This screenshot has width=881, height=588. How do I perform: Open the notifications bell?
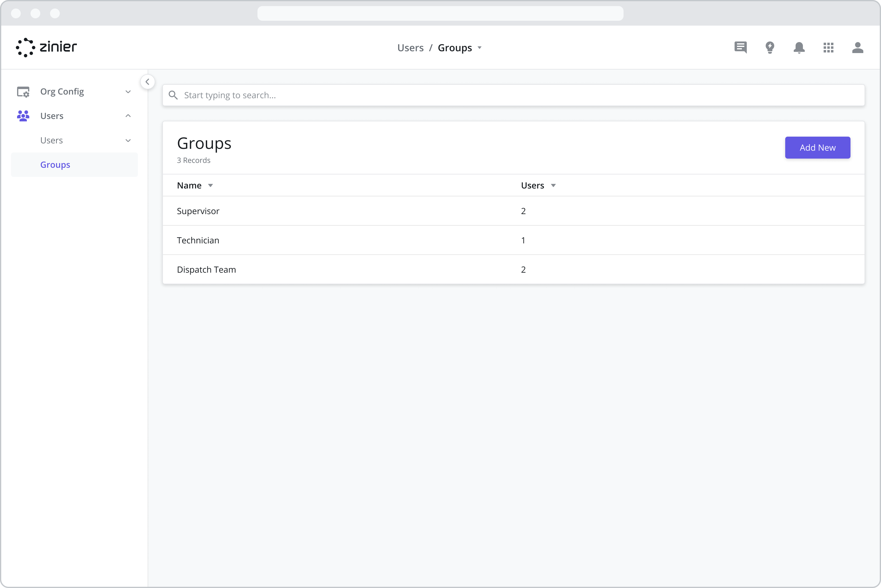pos(799,48)
